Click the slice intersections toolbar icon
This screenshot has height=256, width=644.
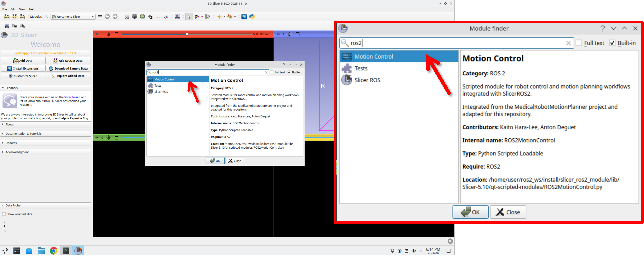pyautogui.click(x=230, y=17)
